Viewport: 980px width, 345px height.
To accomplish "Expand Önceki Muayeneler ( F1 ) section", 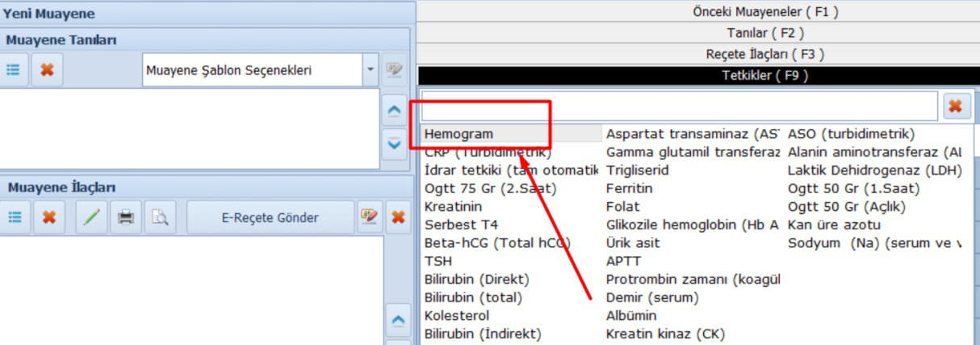I will tap(765, 11).
